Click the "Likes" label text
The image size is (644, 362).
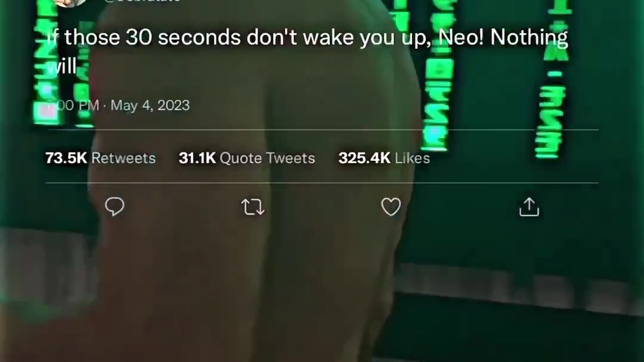tap(412, 158)
